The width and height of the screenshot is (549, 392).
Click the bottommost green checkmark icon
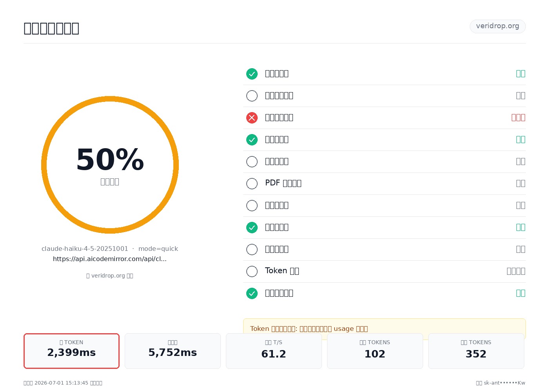tap(252, 293)
